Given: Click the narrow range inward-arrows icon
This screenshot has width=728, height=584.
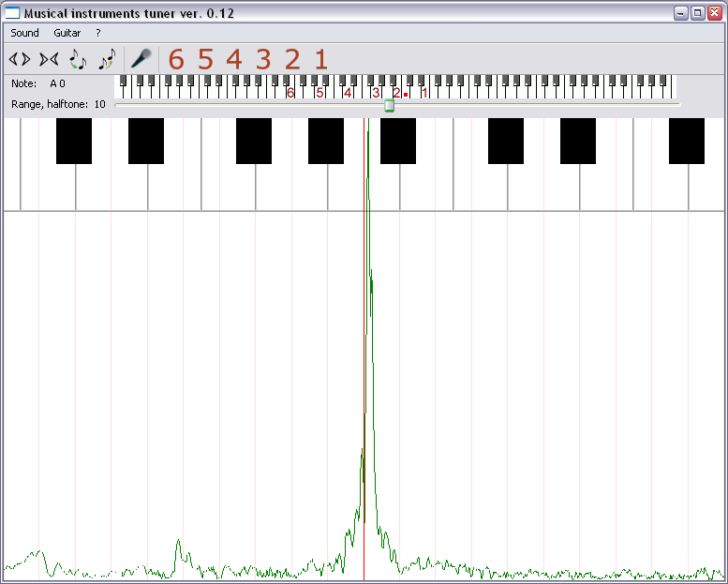Looking at the screenshot, I should click(49, 59).
